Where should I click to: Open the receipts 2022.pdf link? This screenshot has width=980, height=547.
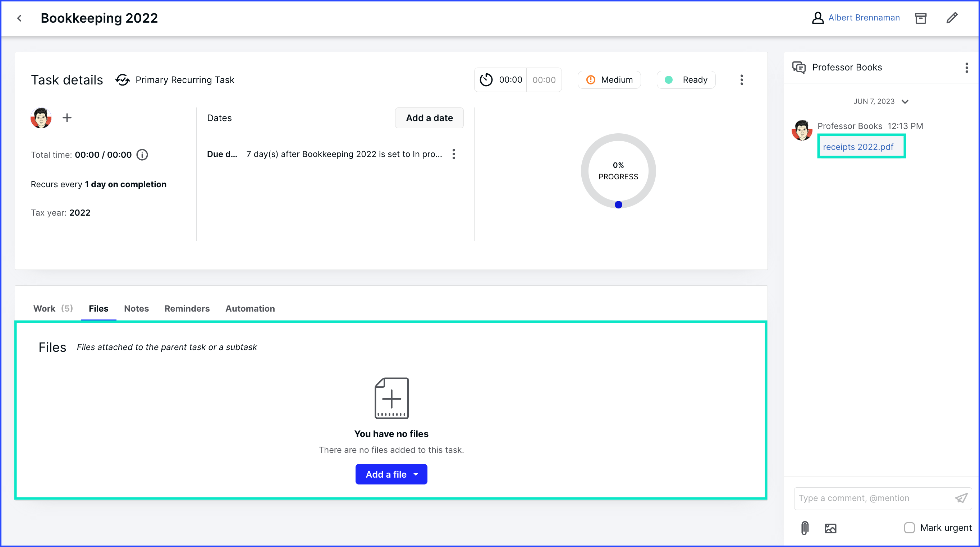[858, 147]
